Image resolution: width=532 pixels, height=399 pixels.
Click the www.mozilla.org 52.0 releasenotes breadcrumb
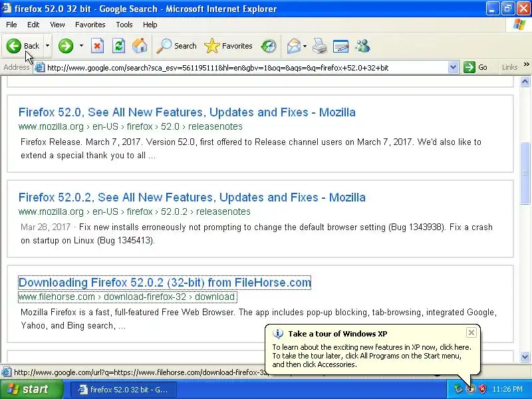[130, 126]
